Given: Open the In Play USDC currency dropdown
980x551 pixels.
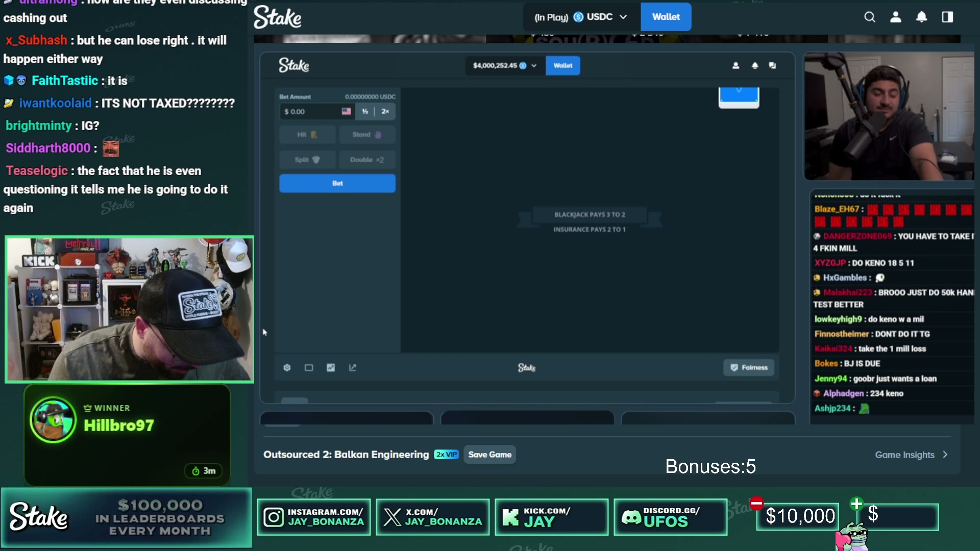Looking at the screenshot, I should click(x=581, y=17).
